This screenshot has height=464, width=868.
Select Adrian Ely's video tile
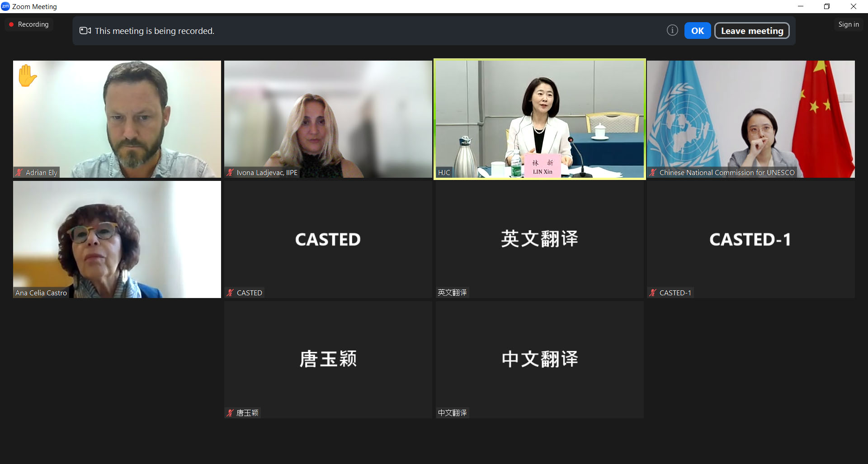point(117,119)
